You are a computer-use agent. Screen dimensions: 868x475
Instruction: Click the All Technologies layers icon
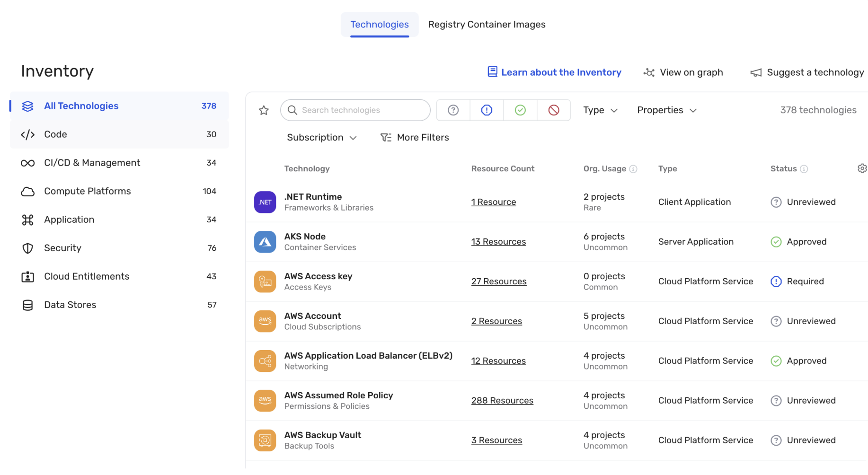[28, 106]
